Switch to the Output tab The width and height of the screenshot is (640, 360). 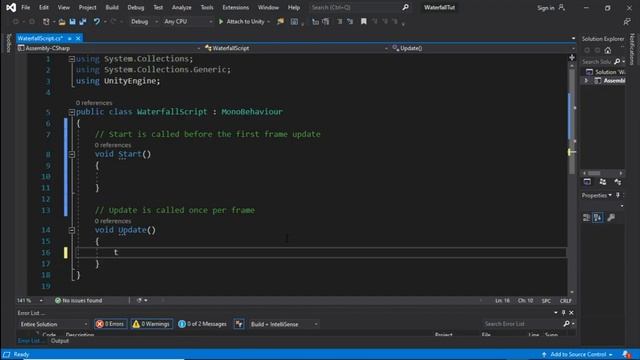click(60, 341)
